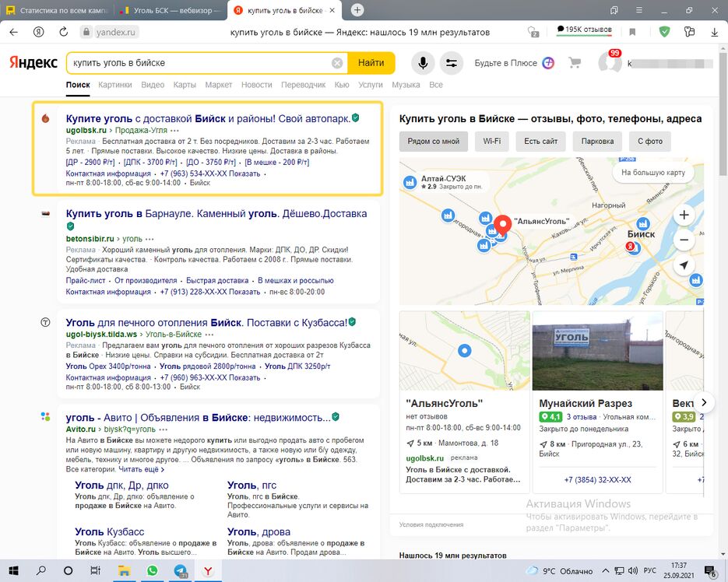The width and height of the screenshot is (728, 582).
Task: Open "Прайс-лист" link under betonsibir.ru
Action: click(86, 280)
